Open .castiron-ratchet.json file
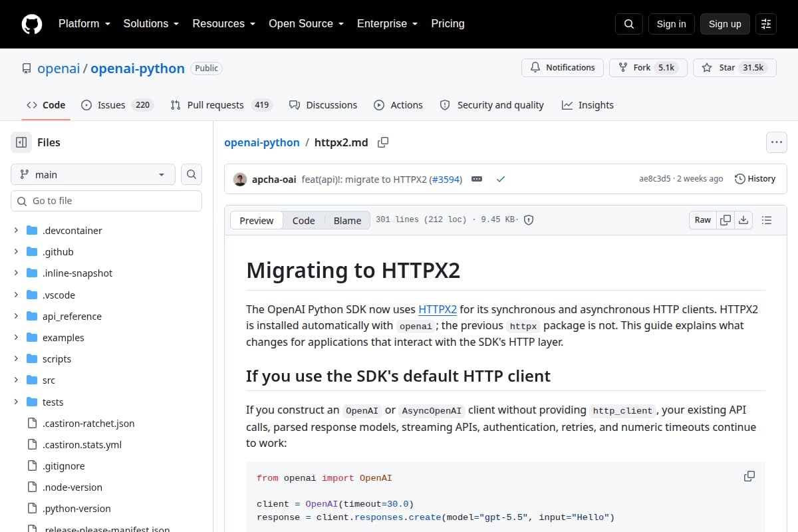Image resolution: width=798 pixels, height=532 pixels. point(88,424)
